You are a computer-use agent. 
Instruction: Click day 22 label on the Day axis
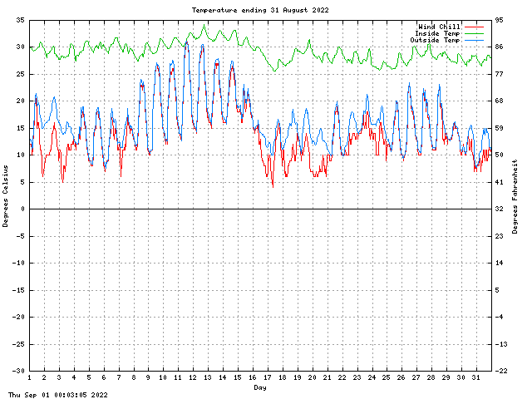[x=342, y=377]
